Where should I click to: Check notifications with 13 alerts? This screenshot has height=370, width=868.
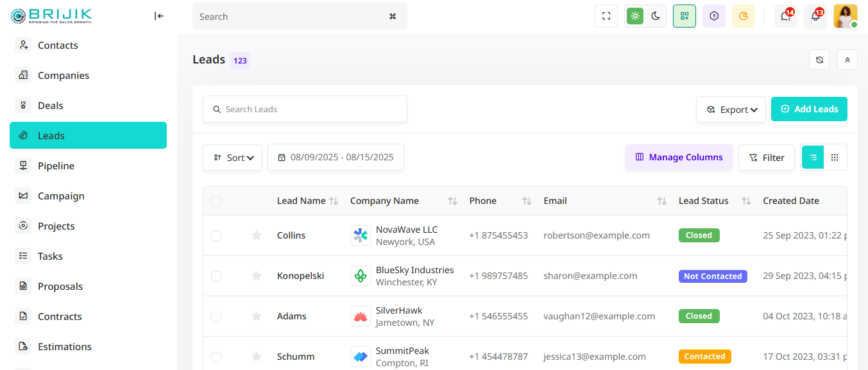pyautogui.click(x=815, y=16)
